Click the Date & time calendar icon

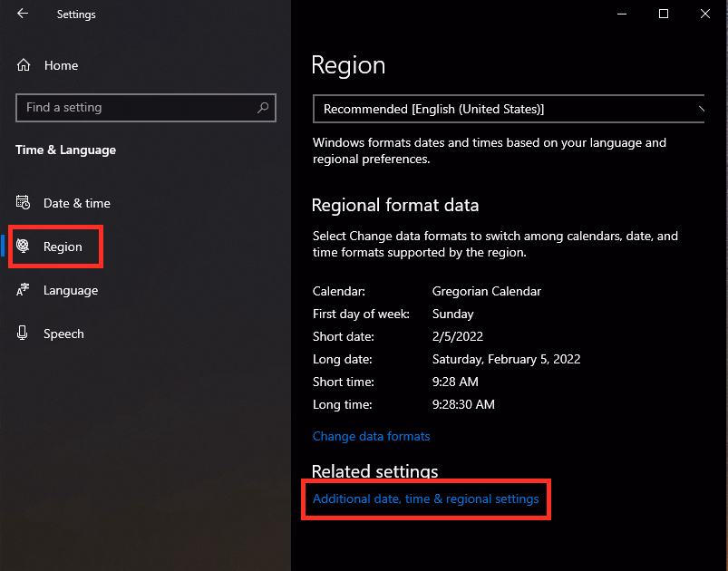[x=24, y=203]
